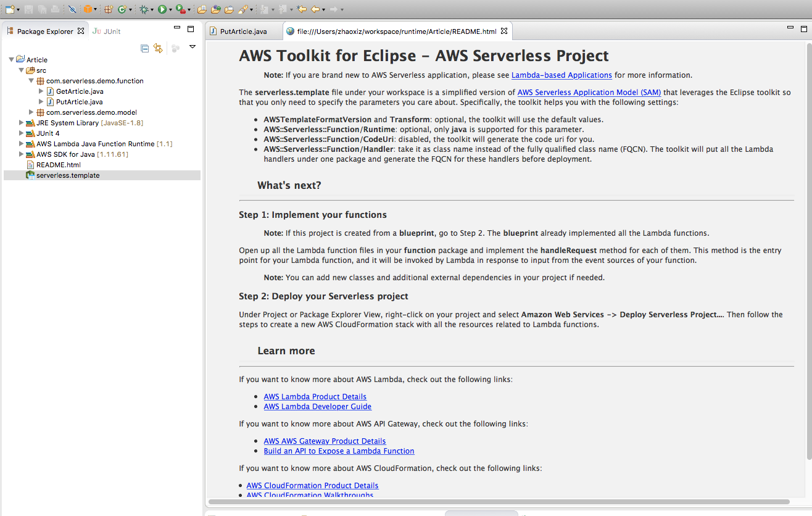Open the AWS Serverless Application Model (SAM) link
Screen dimensions: 812x516
point(589,93)
